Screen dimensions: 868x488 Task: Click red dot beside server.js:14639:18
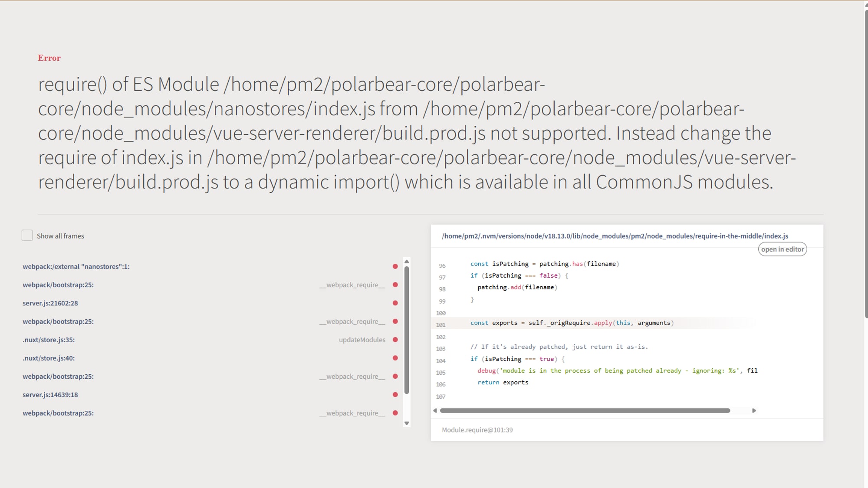click(395, 395)
